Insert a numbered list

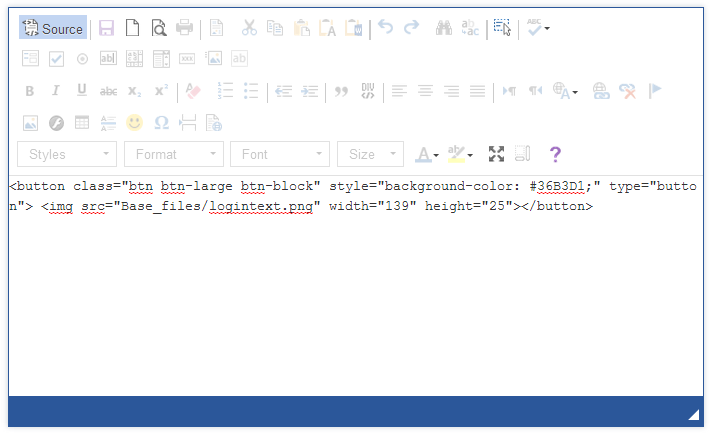coord(225,91)
